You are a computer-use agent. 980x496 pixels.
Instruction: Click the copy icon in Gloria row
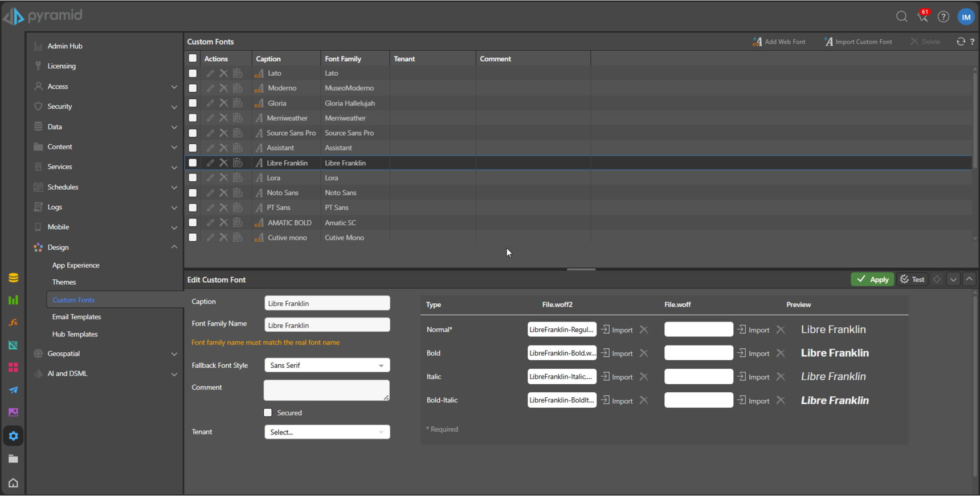tap(238, 103)
